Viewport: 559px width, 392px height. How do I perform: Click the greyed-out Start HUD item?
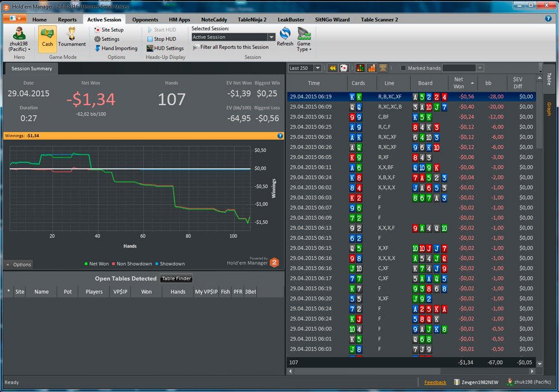162,30
